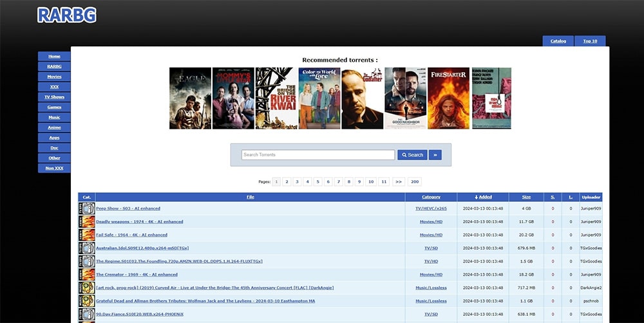Open The Godfather recommended poster
The width and height of the screenshot is (644, 323).
point(362,98)
